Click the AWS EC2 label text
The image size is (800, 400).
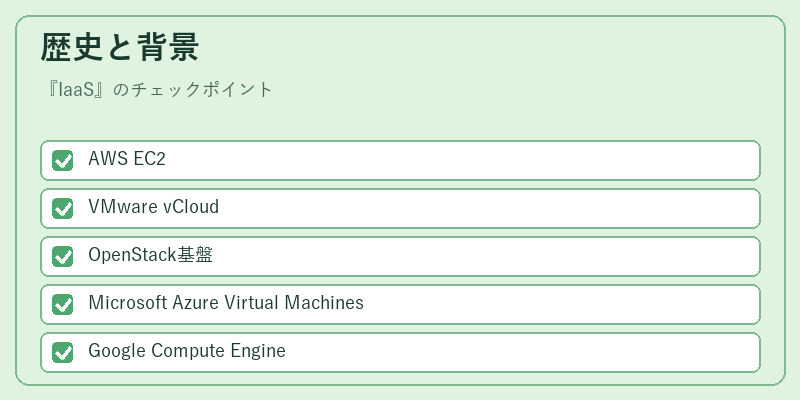127,159
